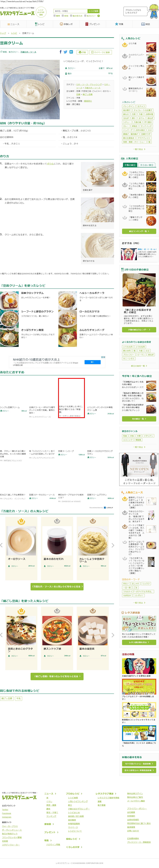Click the マイページに登録 button

101,52
